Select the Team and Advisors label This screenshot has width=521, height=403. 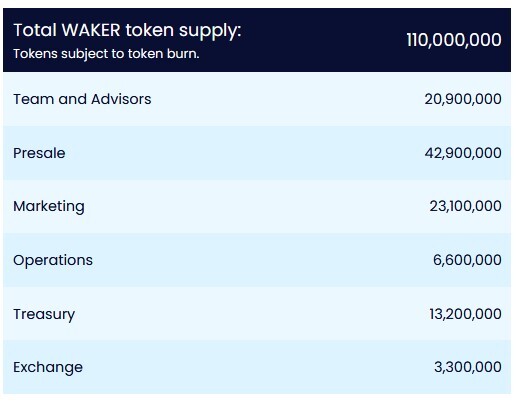tap(82, 99)
